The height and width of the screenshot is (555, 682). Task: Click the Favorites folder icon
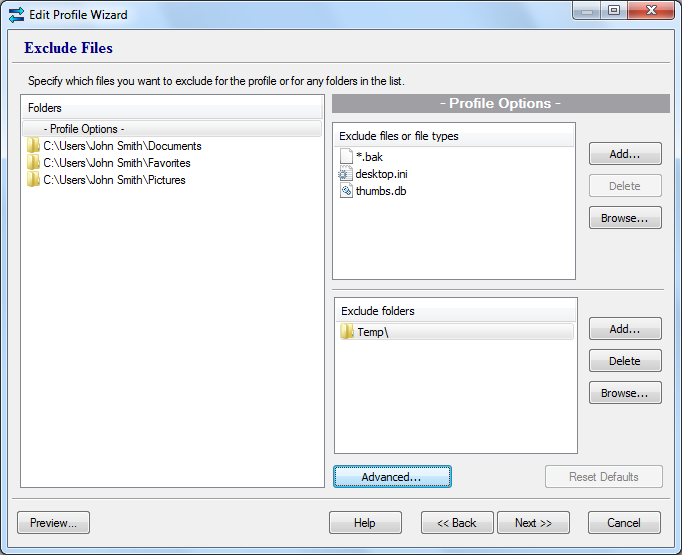click(34, 163)
